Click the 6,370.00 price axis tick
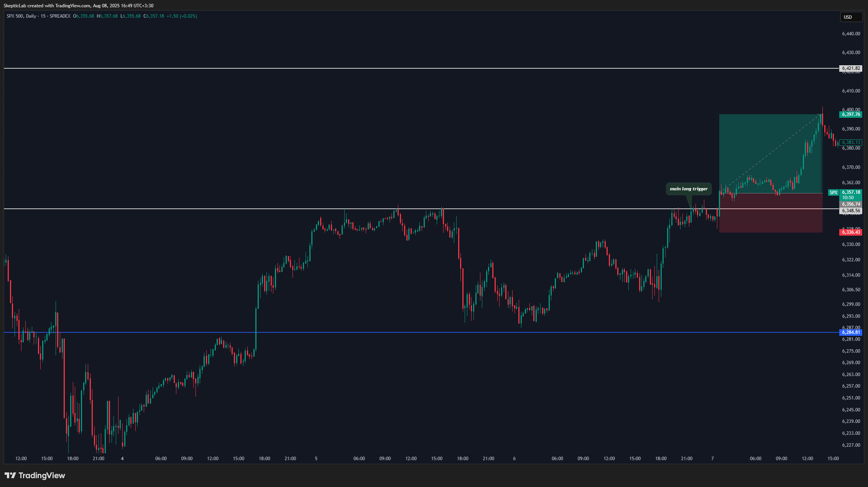The image size is (868, 487). click(x=851, y=167)
